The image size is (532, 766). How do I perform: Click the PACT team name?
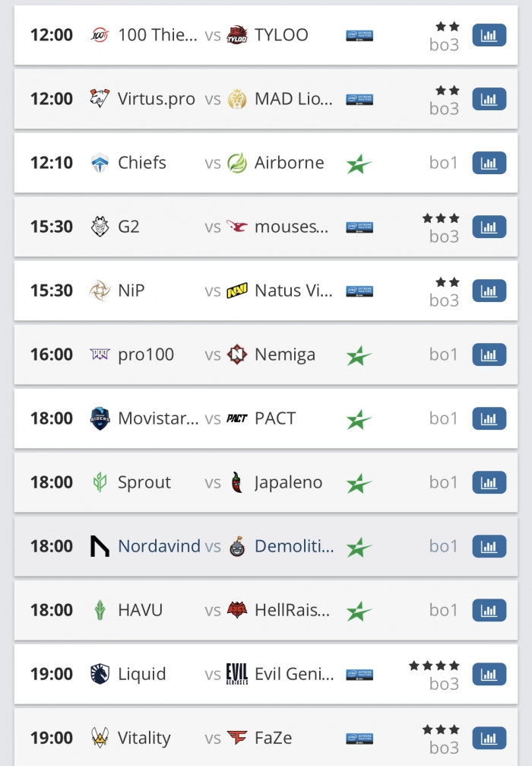pos(275,418)
